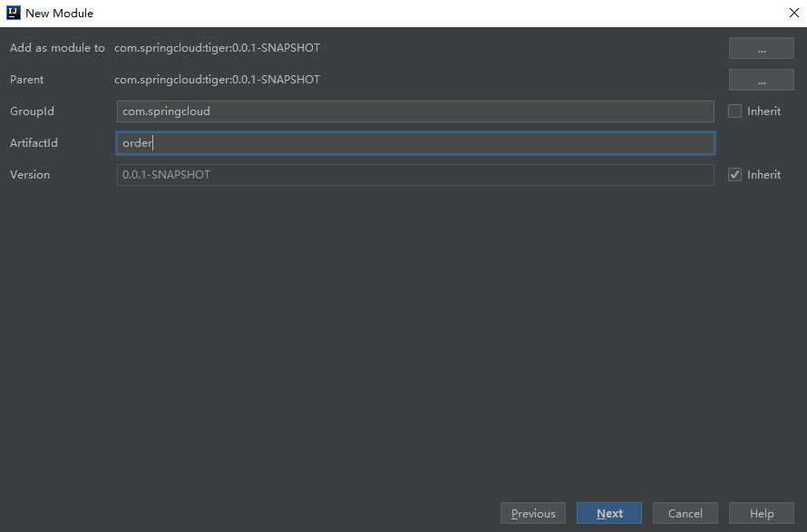807x532 pixels.
Task: Open module browser beside 'Add as module to'
Action: 761,47
